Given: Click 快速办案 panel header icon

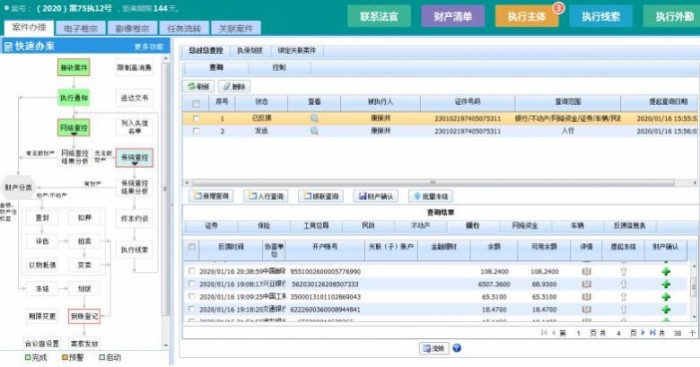Looking at the screenshot, I should [x=8, y=46].
